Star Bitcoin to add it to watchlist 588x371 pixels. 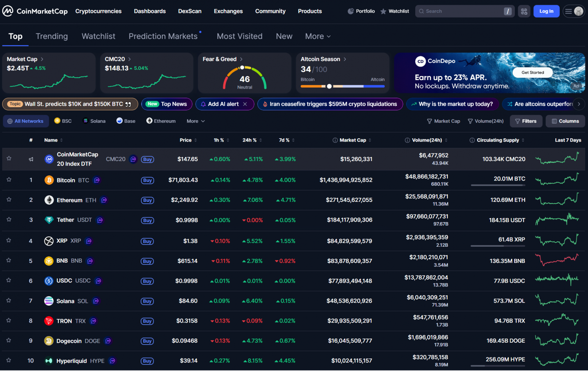pos(9,180)
